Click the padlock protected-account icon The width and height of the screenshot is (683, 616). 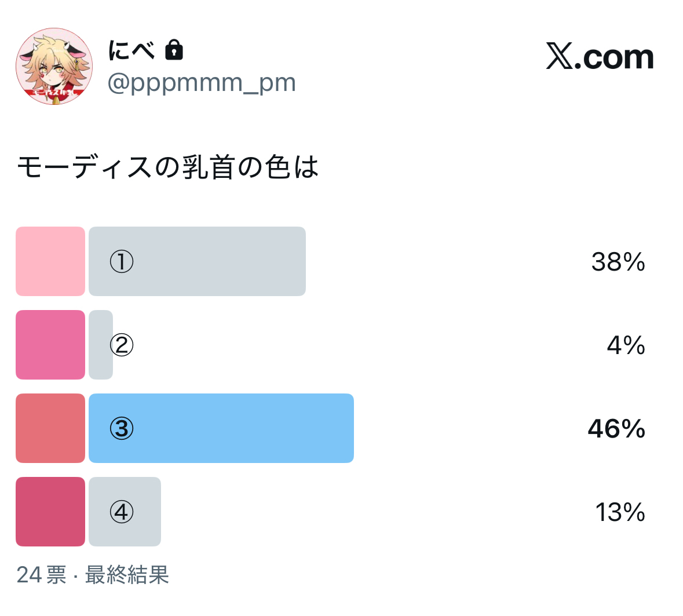point(174,50)
